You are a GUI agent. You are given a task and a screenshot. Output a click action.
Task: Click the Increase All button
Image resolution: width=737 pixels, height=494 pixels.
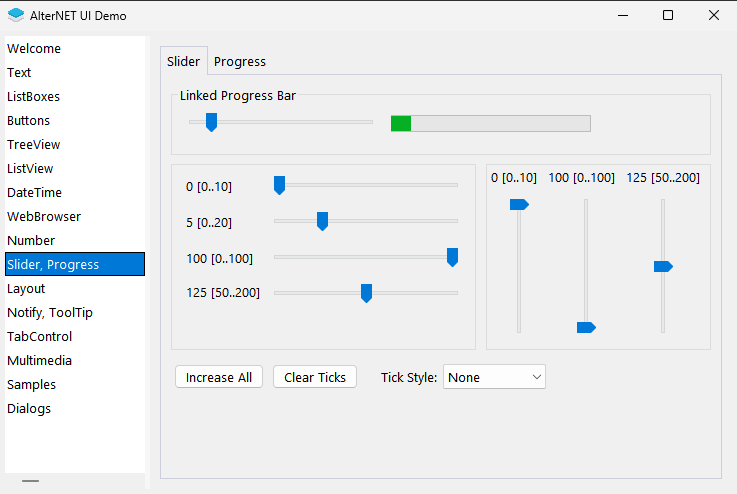point(219,377)
